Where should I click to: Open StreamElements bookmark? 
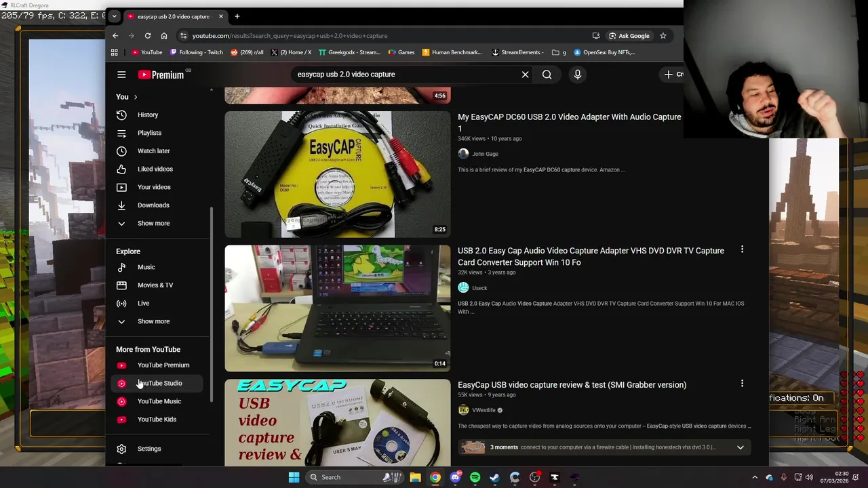coord(517,52)
